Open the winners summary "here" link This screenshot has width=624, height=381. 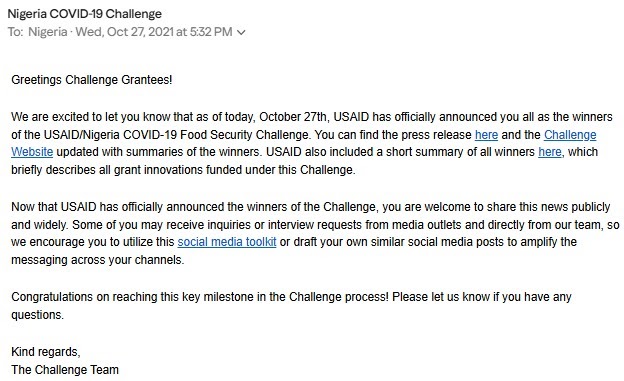tap(550, 152)
